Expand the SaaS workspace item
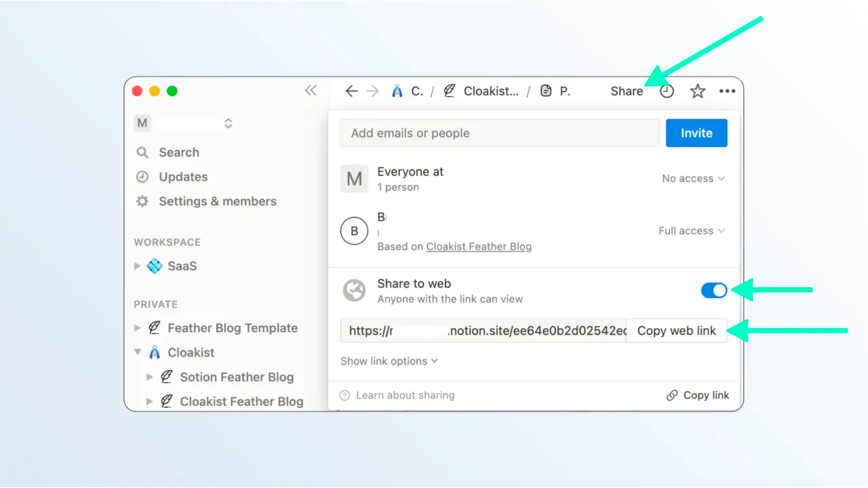Image resolution: width=868 pixels, height=488 pixels. 138,266
